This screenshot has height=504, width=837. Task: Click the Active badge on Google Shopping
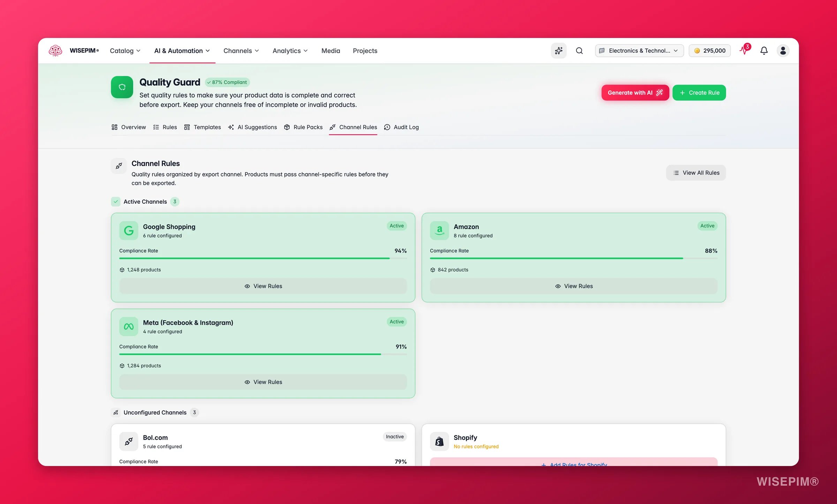(x=397, y=226)
